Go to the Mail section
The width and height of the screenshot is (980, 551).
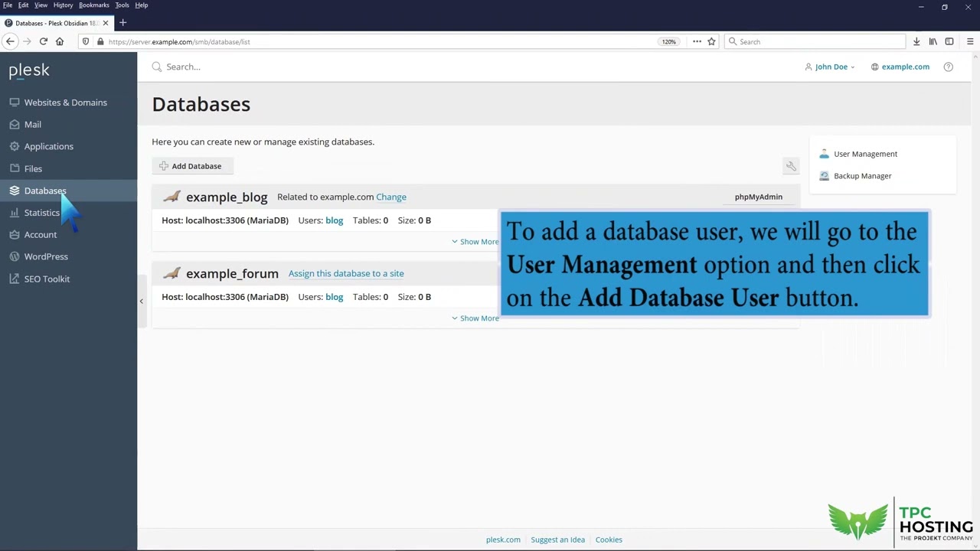pos(32,125)
